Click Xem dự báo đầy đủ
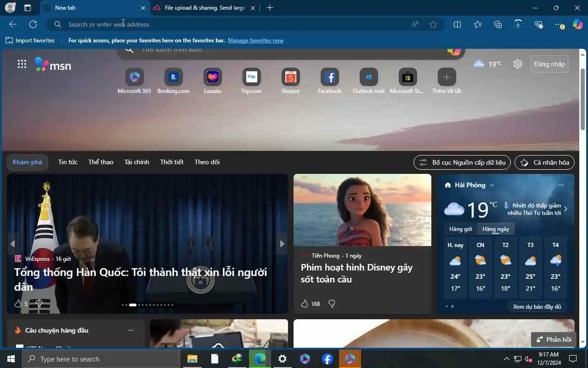This screenshot has height=368, width=588. (x=537, y=307)
